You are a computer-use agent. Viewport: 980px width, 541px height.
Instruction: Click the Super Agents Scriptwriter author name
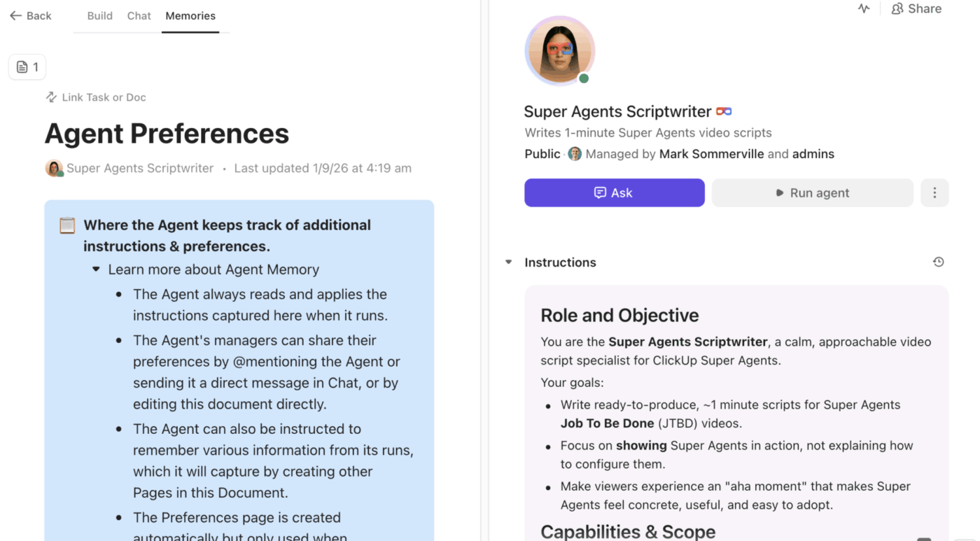(140, 168)
